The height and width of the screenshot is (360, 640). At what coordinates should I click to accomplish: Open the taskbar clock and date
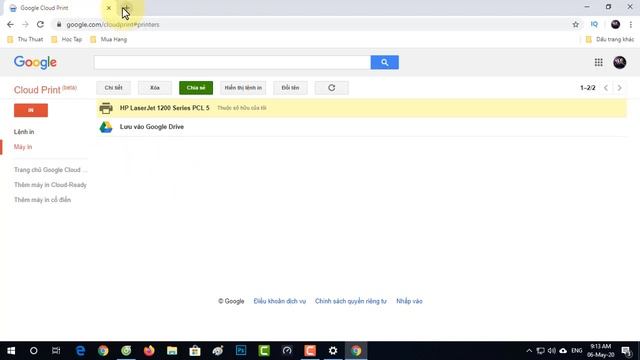[600, 351]
